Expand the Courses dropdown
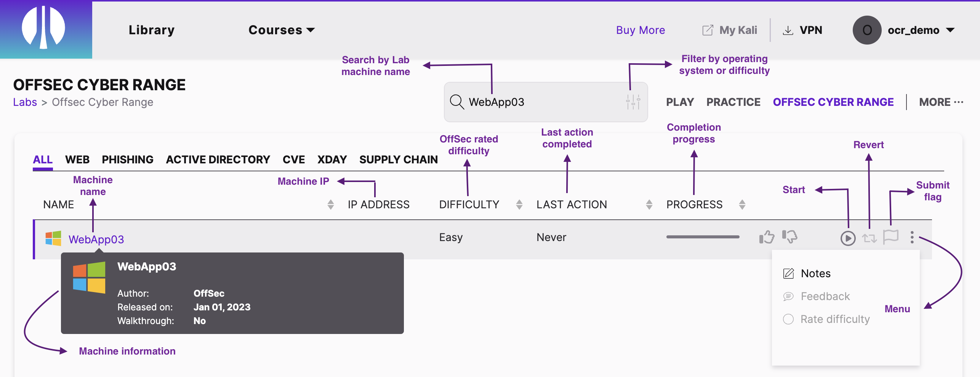 coord(281,30)
